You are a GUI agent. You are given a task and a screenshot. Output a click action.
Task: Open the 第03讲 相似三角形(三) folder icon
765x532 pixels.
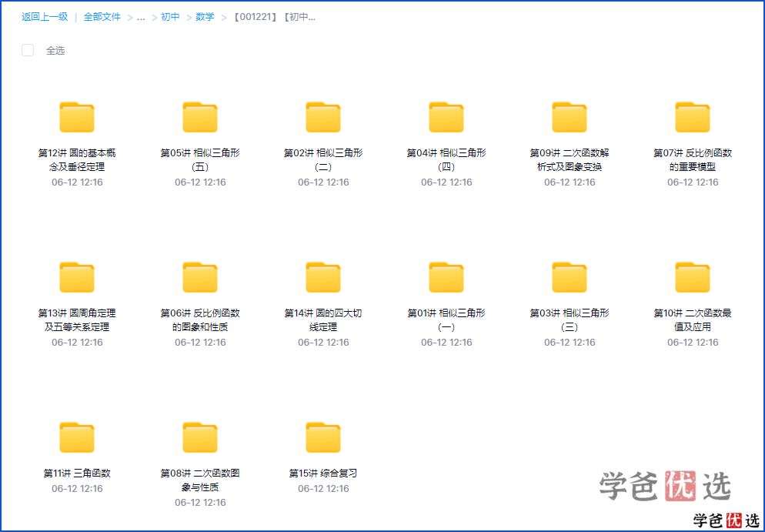coord(570,277)
